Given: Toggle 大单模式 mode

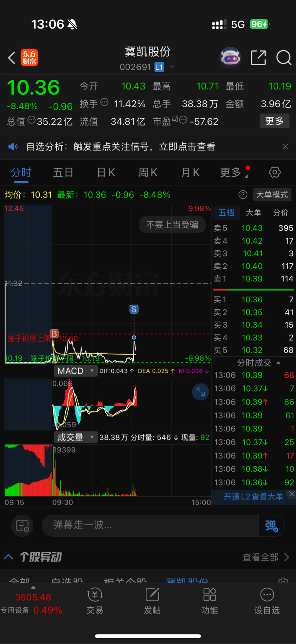Looking at the screenshot, I should coord(272,195).
